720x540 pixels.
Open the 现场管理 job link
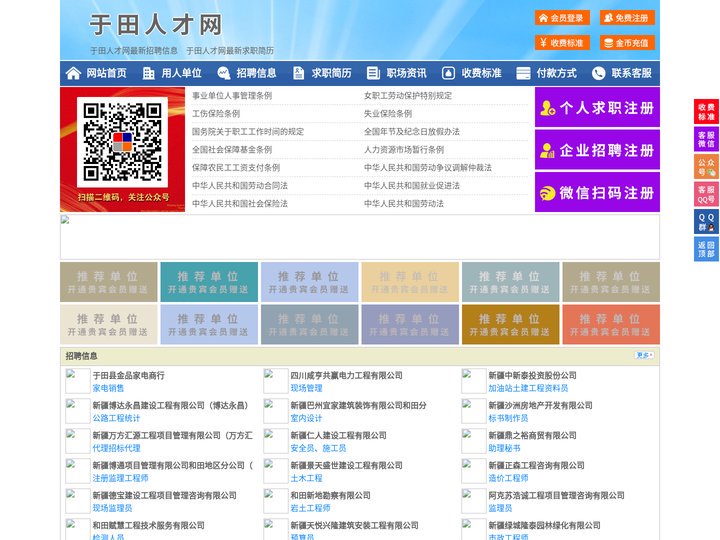[306, 388]
